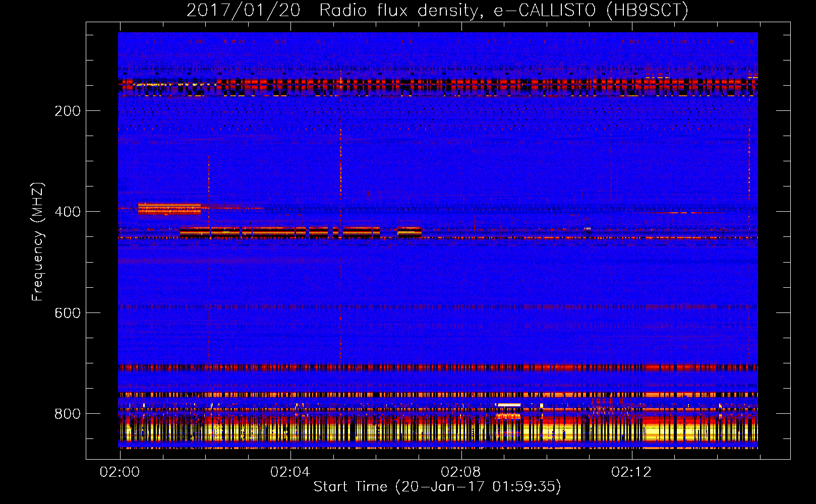
Task: Click the 800 frequency tick label
Action: (x=68, y=414)
